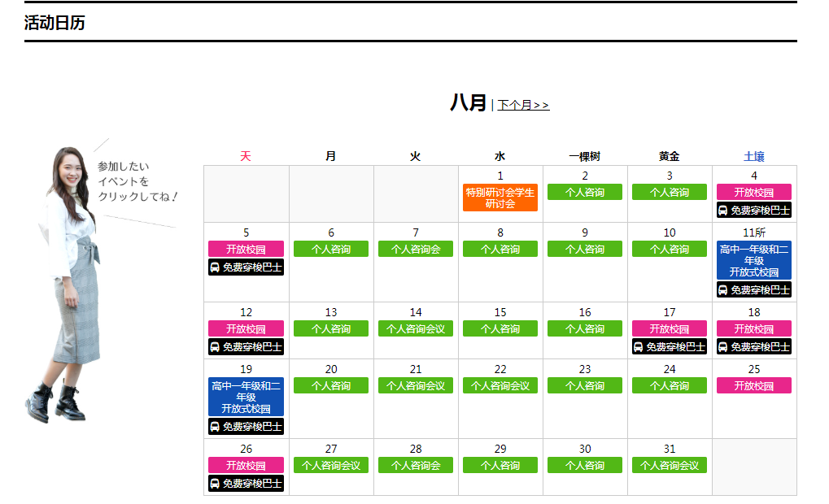Screen dimensions: 829x504
Task: Select 个人咨询会 event on August 7
Action: (x=415, y=249)
